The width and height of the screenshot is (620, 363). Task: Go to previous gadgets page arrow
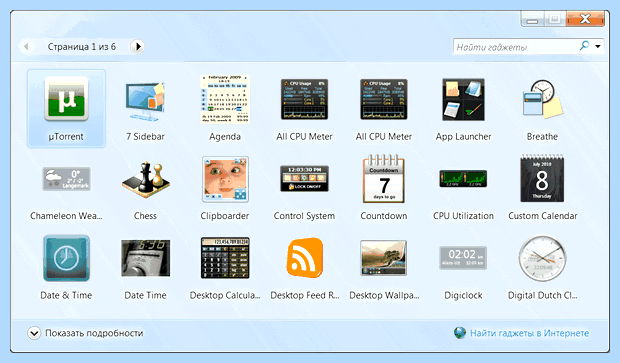tap(26, 47)
